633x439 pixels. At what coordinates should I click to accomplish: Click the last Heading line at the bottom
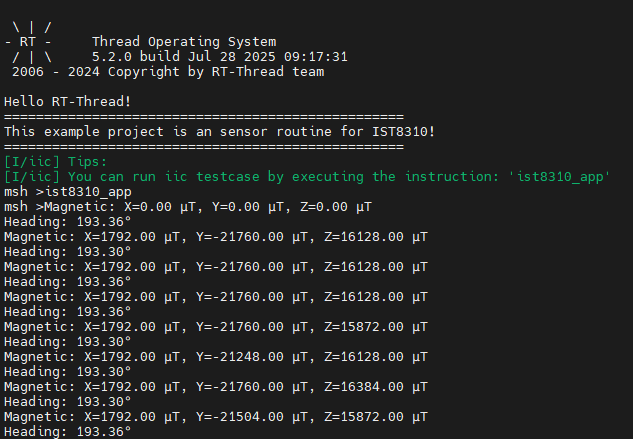tap(67, 432)
